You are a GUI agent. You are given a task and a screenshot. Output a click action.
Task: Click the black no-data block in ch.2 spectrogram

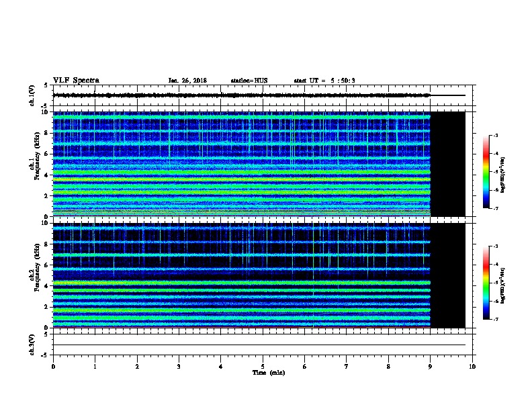pos(448,275)
